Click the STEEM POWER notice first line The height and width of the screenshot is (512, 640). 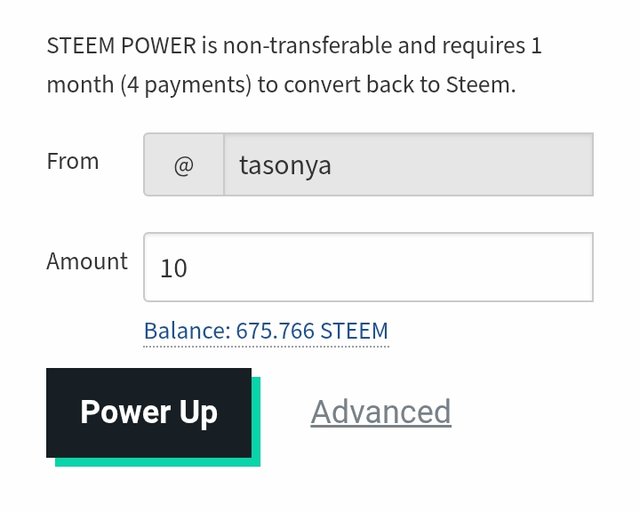coord(294,45)
